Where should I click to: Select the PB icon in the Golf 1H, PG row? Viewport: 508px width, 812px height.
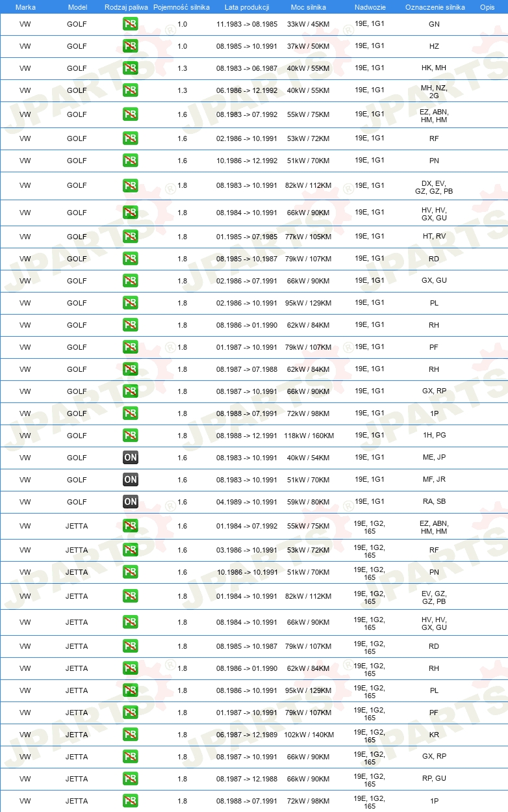tap(131, 436)
